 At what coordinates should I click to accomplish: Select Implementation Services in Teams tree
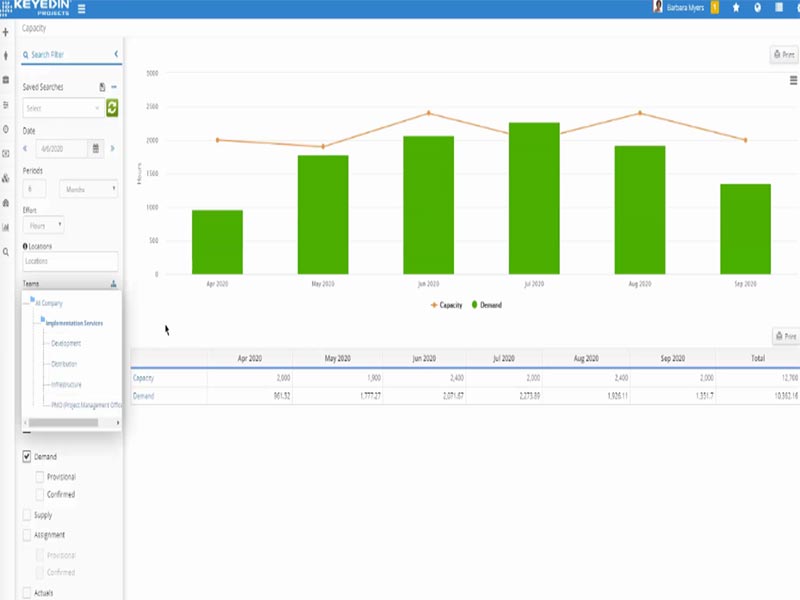[x=74, y=323]
